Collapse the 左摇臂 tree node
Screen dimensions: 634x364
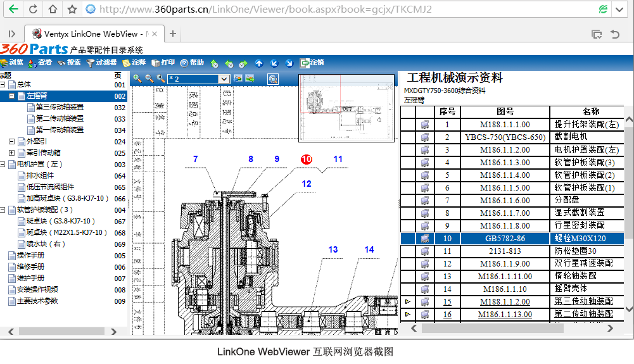12,96
